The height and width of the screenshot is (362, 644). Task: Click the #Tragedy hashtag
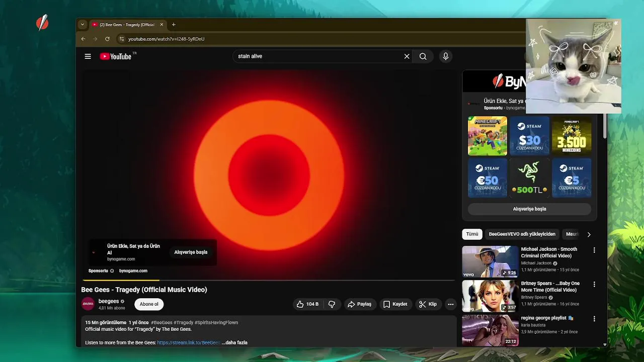pos(184,323)
